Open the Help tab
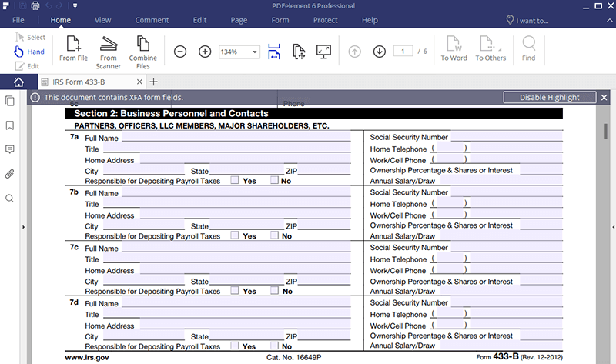The width and height of the screenshot is (616, 364). click(x=370, y=20)
